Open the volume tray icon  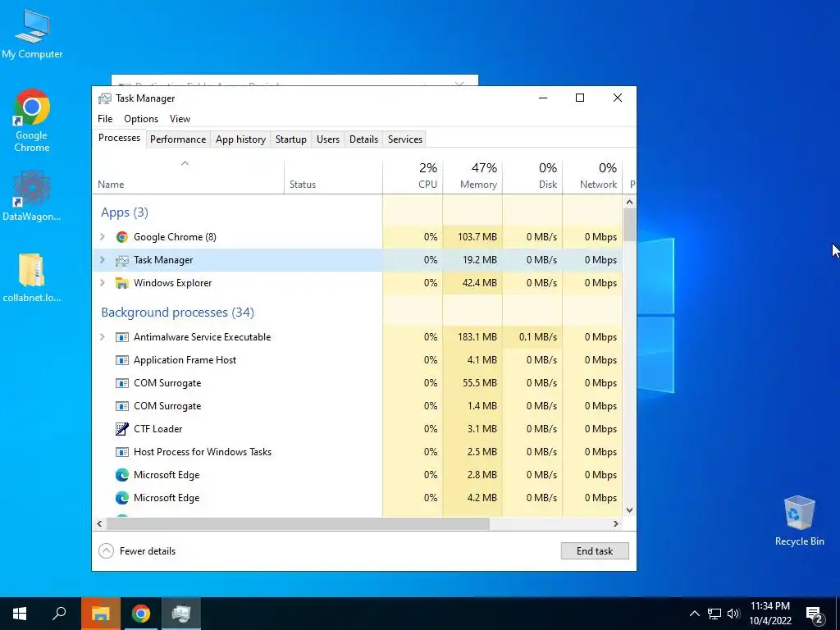[x=733, y=614]
